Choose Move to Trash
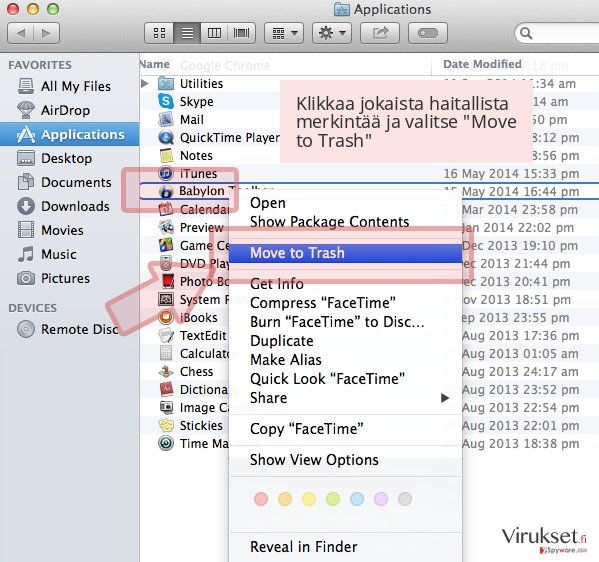 pos(345,253)
